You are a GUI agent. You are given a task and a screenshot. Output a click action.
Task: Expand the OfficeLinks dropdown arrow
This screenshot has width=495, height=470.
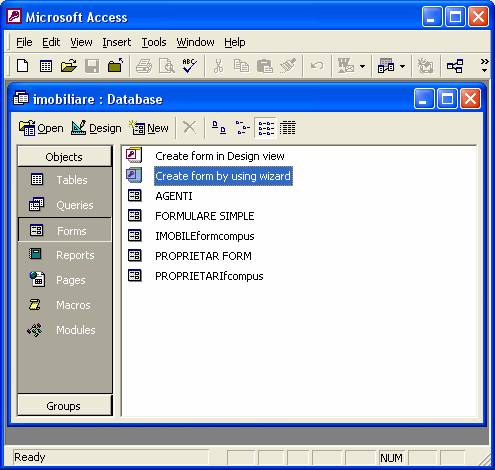362,66
